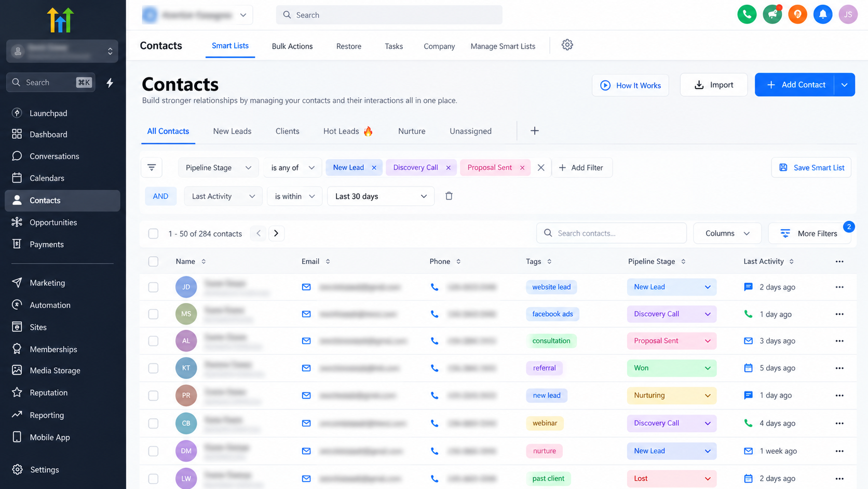Click the phone icon for contact MS
The width and height of the screenshot is (868, 489).
pyautogui.click(x=435, y=314)
